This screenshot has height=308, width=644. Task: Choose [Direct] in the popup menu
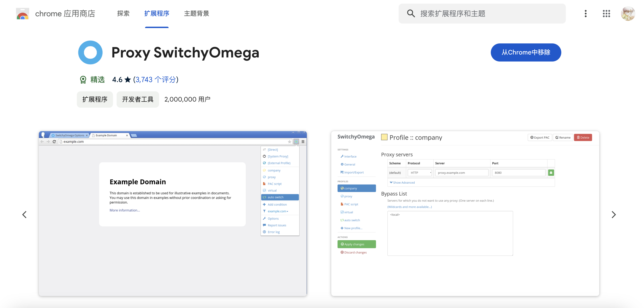pos(280,150)
